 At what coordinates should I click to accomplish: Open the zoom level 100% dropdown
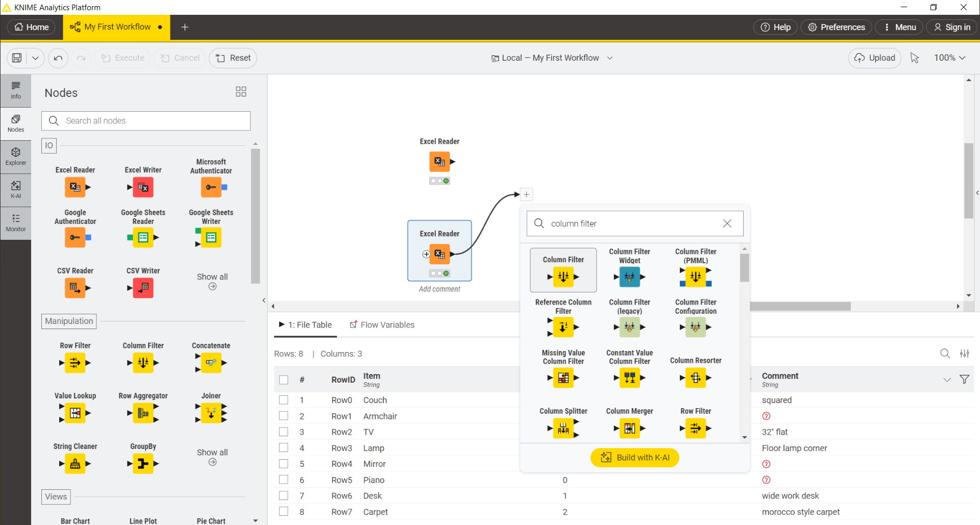pos(949,58)
